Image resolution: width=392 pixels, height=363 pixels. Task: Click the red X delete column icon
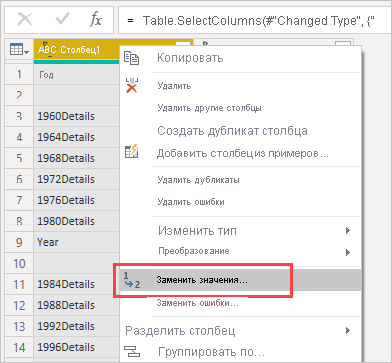click(132, 86)
